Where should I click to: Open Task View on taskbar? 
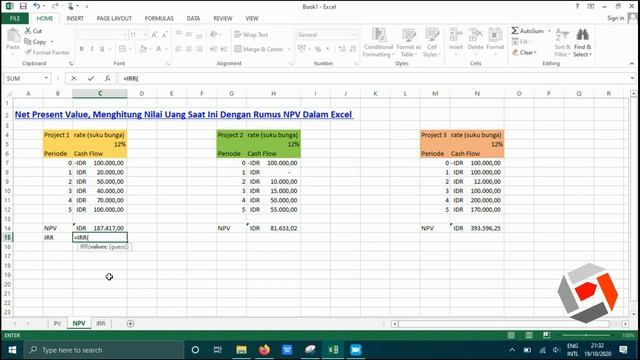click(x=218, y=350)
